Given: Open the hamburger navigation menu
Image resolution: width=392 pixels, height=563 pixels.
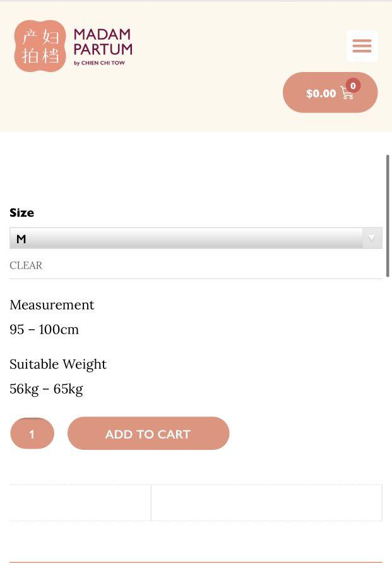Looking at the screenshot, I should (361, 45).
